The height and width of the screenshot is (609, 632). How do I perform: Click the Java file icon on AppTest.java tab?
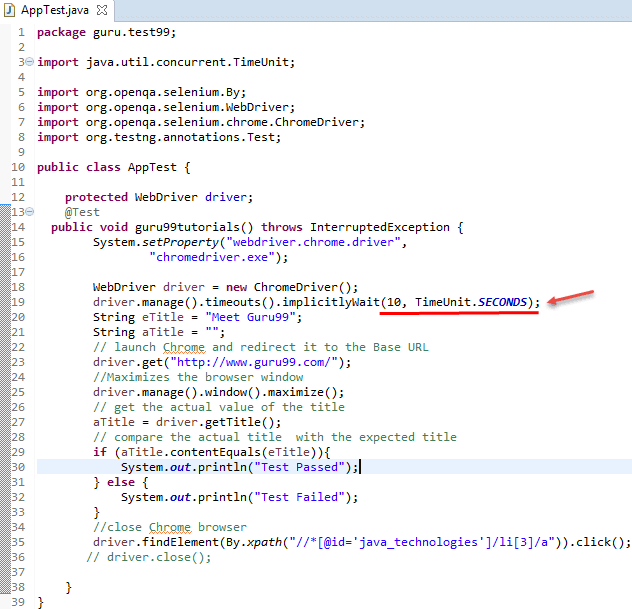9,10
